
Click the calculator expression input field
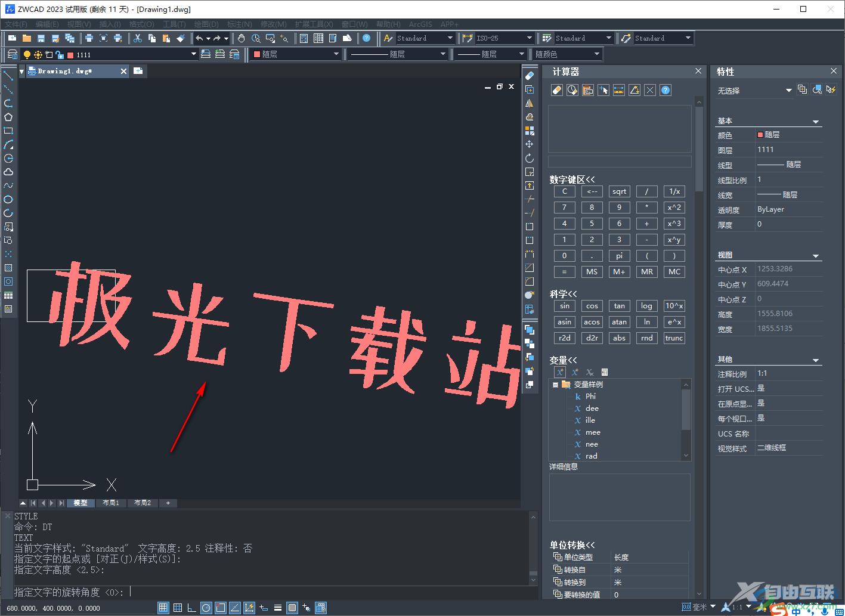click(620, 162)
